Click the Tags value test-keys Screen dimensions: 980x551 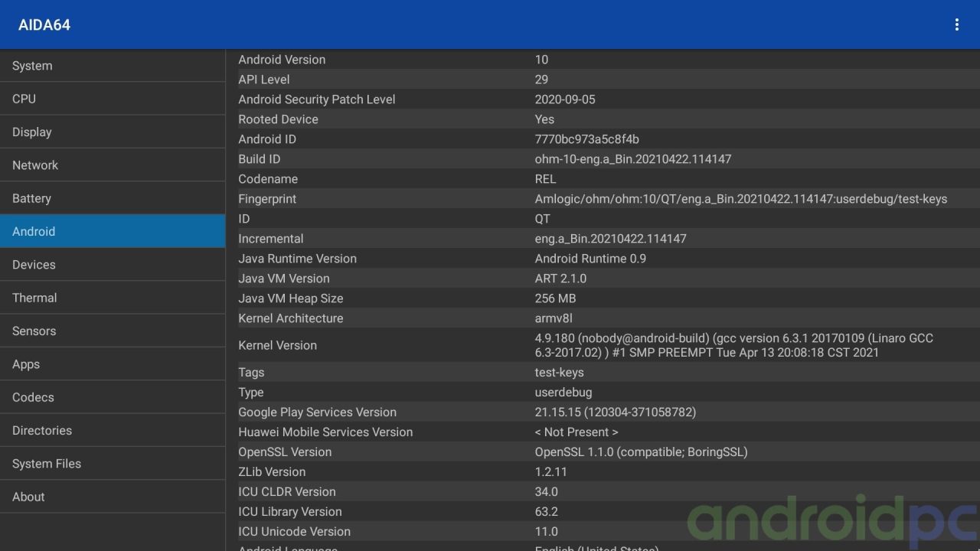559,373
